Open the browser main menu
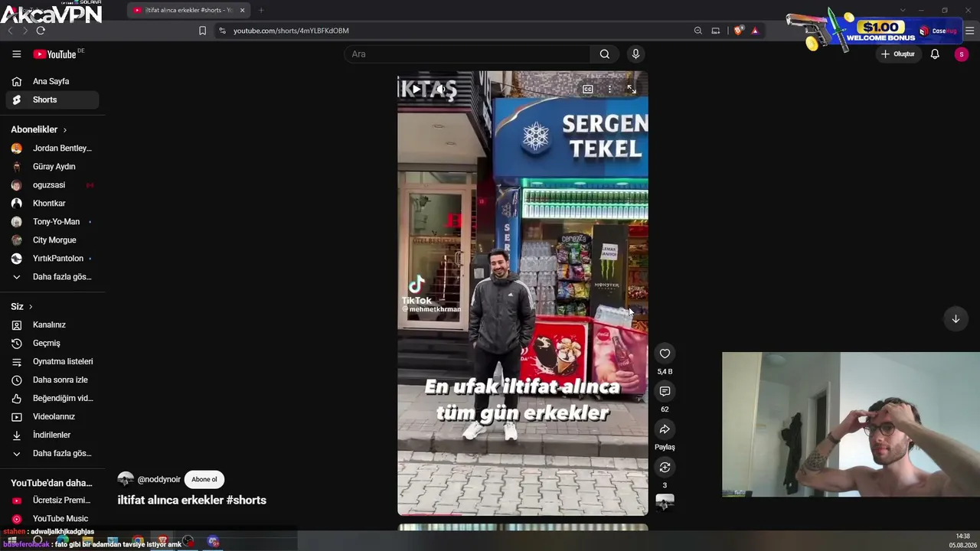 pyautogui.click(x=970, y=31)
